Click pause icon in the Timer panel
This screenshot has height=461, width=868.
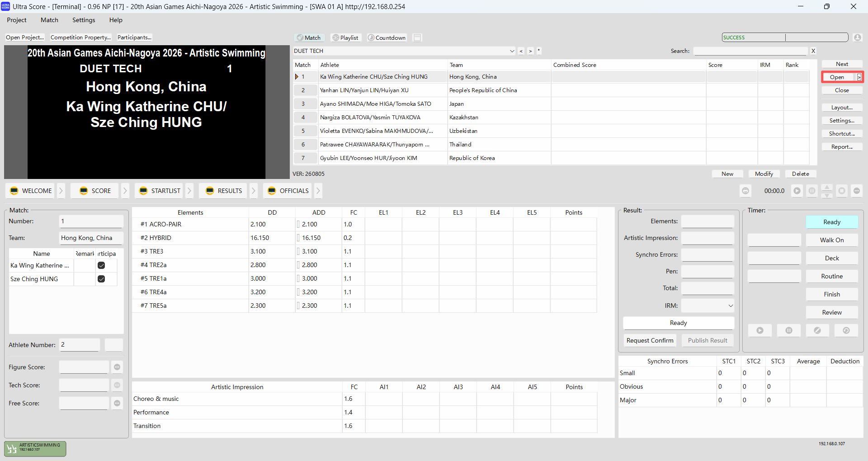[x=789, y=330]
